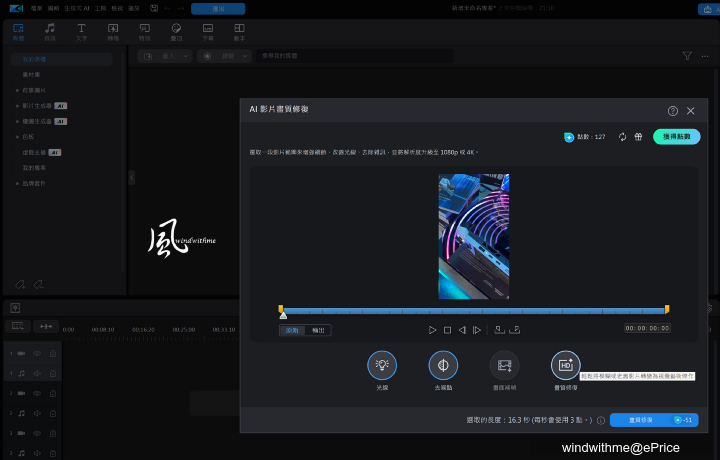The height and width of the screenshot is (460, 720).
Task: Expand the background images tree item
Action: pos(17,90)
